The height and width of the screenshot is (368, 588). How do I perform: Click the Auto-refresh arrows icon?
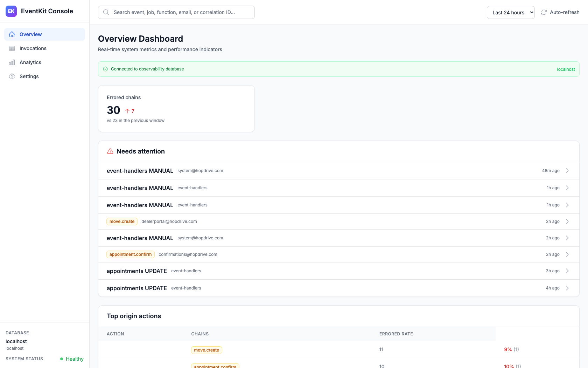[544, 12]
